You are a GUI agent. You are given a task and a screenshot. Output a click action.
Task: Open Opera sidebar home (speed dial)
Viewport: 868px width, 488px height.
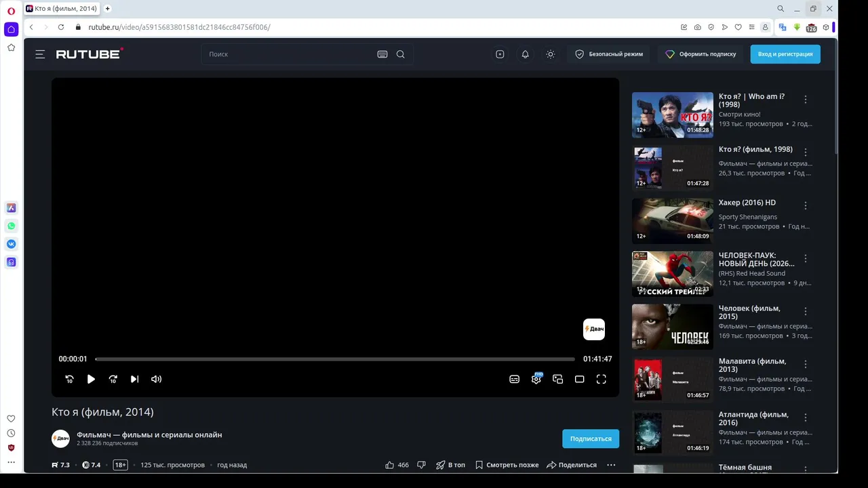click(11, 29)
